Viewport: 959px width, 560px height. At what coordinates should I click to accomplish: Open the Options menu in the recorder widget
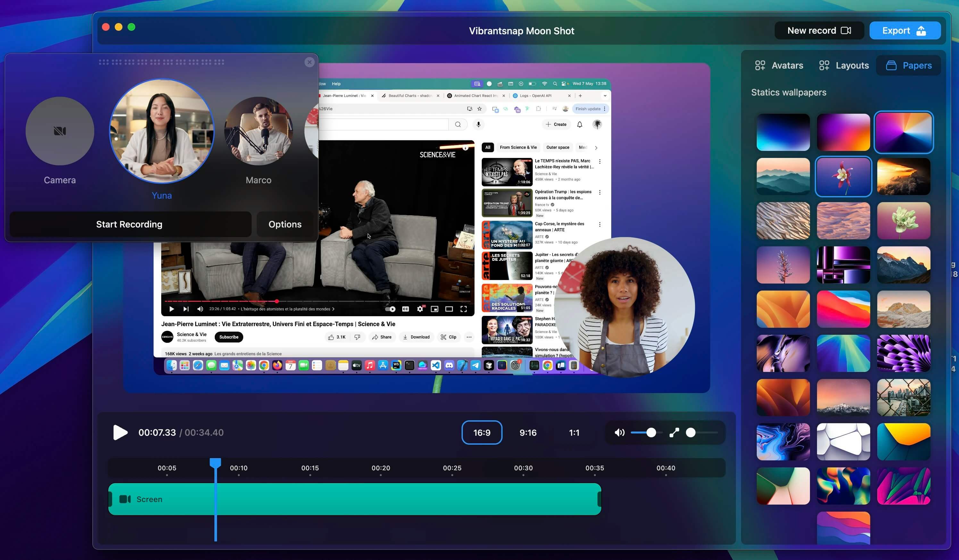pos(285,224)
